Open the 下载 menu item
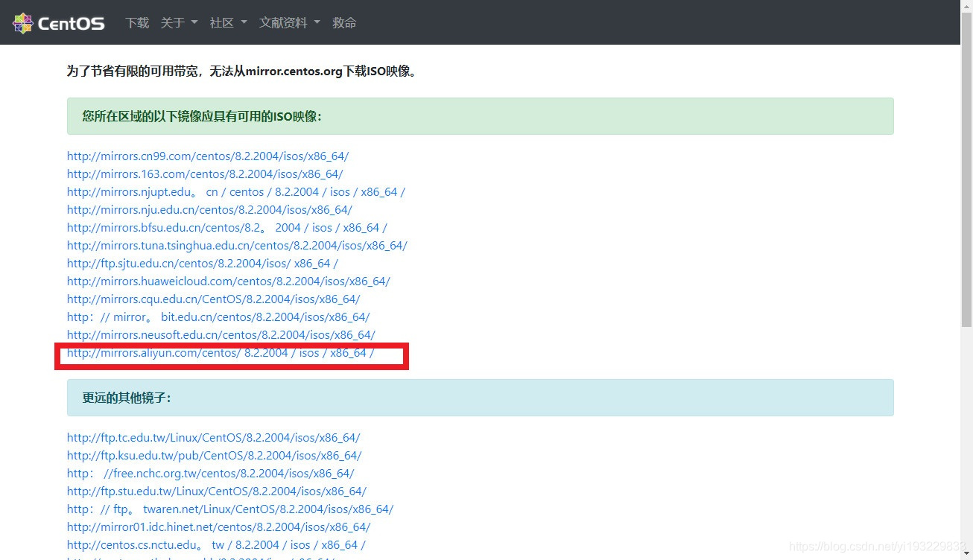Image resolution: width=973 pixels, height=560 pixels. point(137,23)
